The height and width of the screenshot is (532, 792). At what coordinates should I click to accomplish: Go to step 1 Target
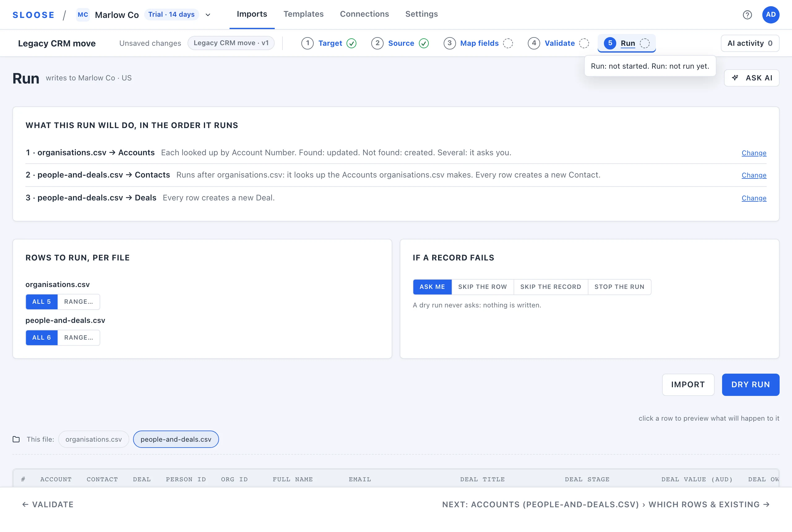point(329,43)
